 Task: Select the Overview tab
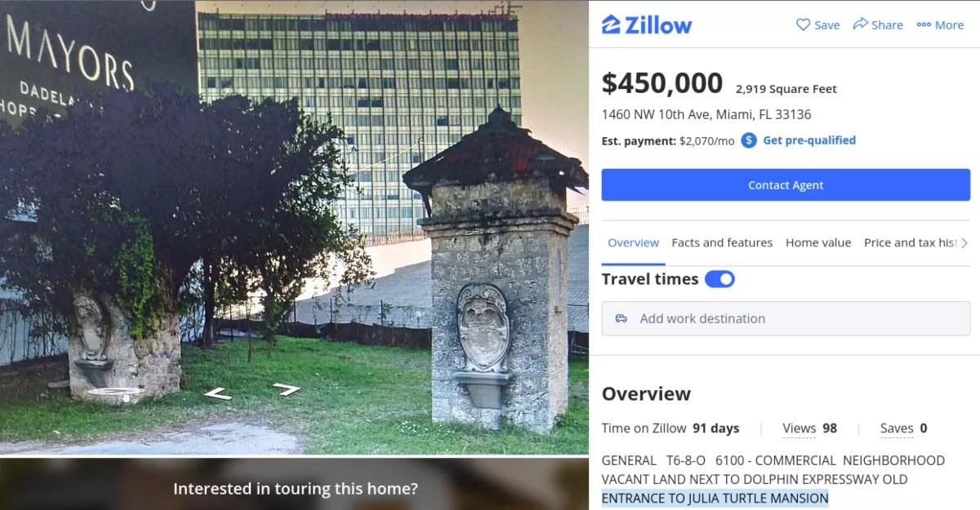coord(633,242)
